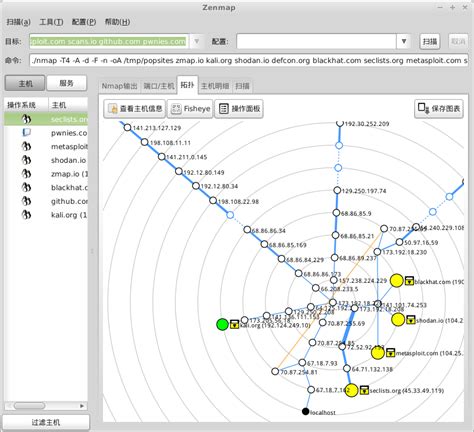Screen dimensions: 474x432
Task: Click the yellow seclists.org host node
Action: (351, 390)
